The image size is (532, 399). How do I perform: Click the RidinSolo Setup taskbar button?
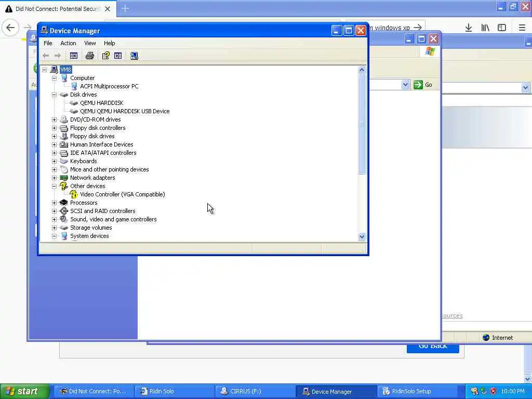(x=417, y=392)
